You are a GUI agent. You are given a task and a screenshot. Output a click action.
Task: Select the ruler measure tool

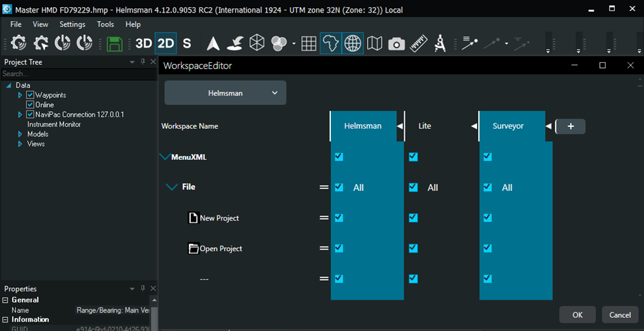[x=419, y=43]
